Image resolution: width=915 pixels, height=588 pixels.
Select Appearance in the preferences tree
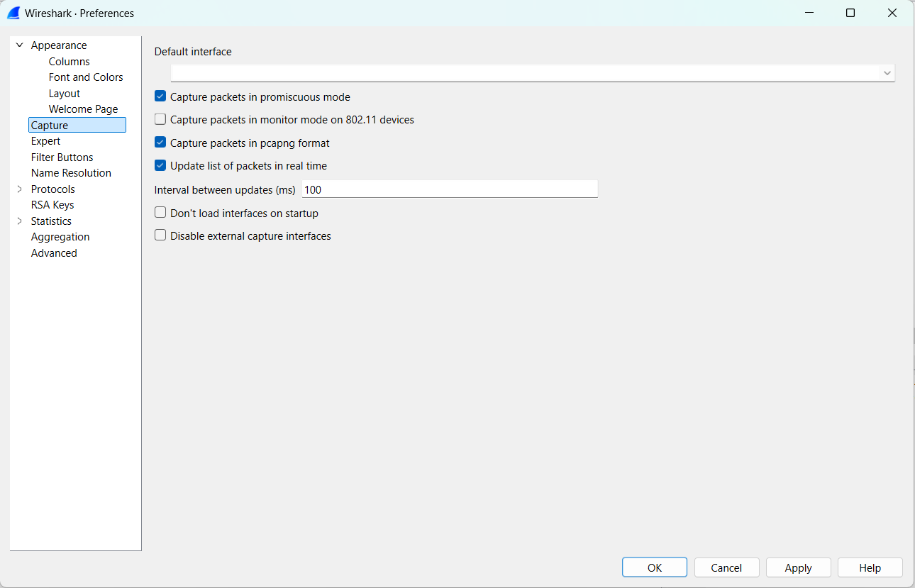(x=59, y=45)
